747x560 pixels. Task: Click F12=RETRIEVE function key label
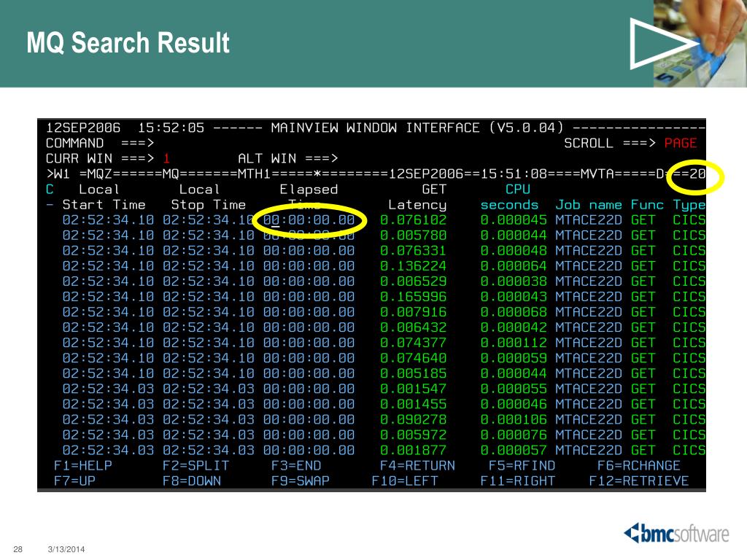tap(639, 481)
